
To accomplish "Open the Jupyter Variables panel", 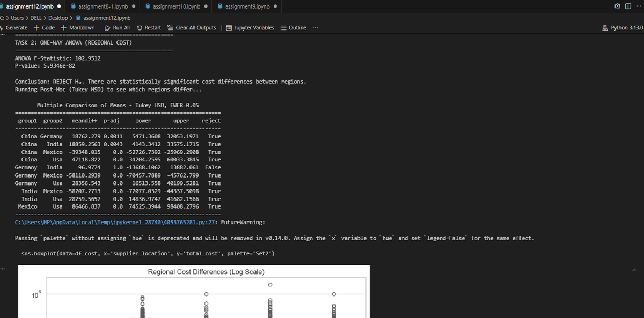I will (250, 28).
